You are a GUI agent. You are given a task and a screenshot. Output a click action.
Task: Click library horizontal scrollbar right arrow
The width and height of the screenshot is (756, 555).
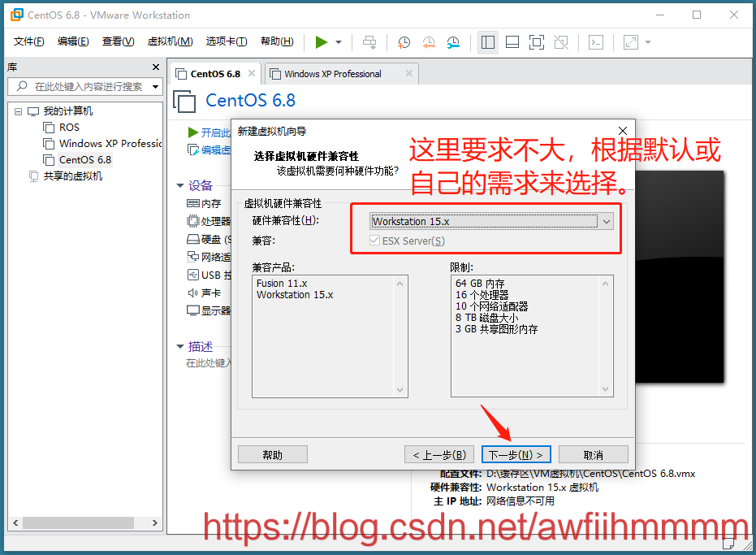(x=155, y=522)
